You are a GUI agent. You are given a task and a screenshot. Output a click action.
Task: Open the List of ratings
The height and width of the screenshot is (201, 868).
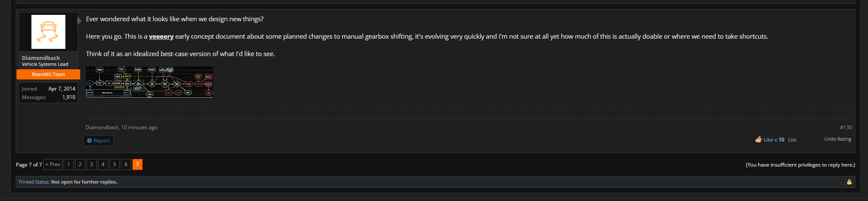[x=792, y=140]
